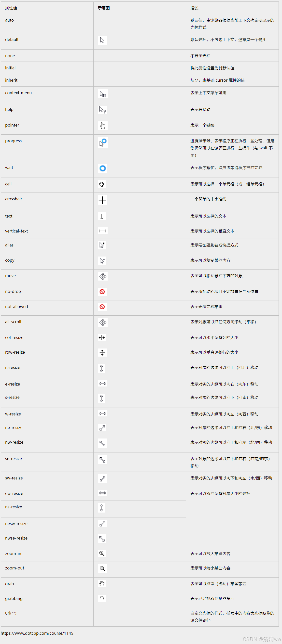Screen dimensions: 282x644
Task: Click the grabbing closed hand icon
Action: click(x=102, y=598)
